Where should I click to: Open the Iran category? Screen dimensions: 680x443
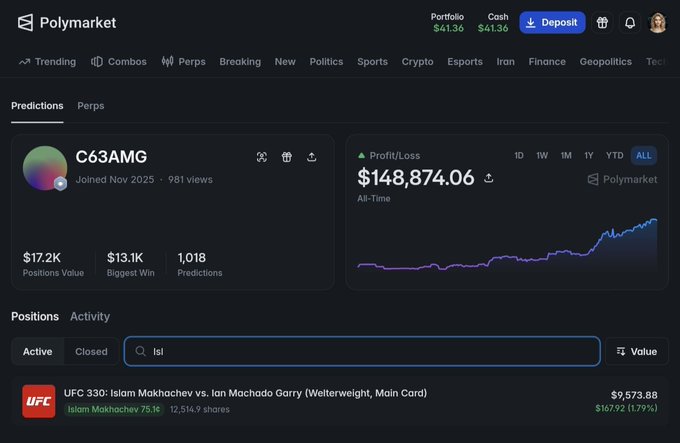coord(506,62)
